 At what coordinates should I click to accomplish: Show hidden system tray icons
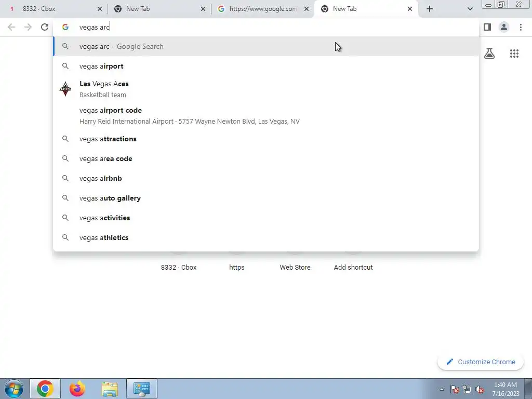(x=442, y=389)
